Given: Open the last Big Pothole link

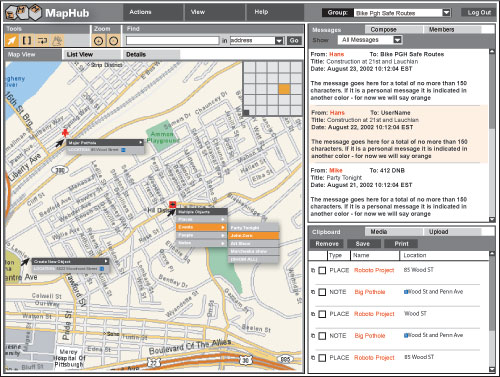Looking at the screenshot, I should (x=370, y=336).
